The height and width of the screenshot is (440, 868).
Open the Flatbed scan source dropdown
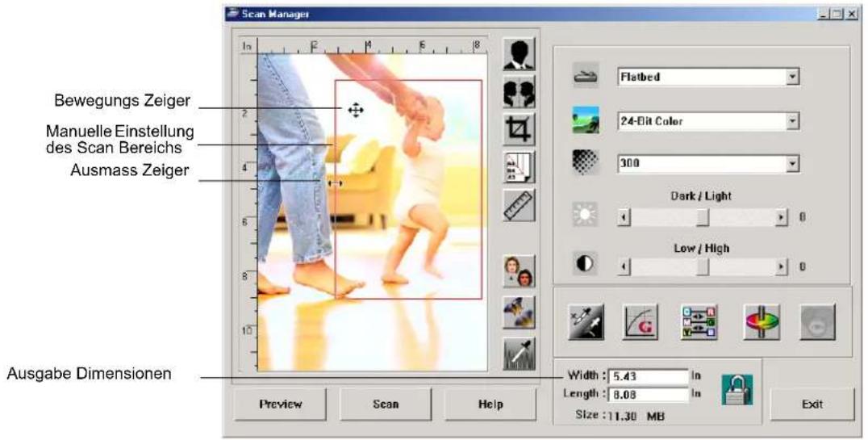708,77
